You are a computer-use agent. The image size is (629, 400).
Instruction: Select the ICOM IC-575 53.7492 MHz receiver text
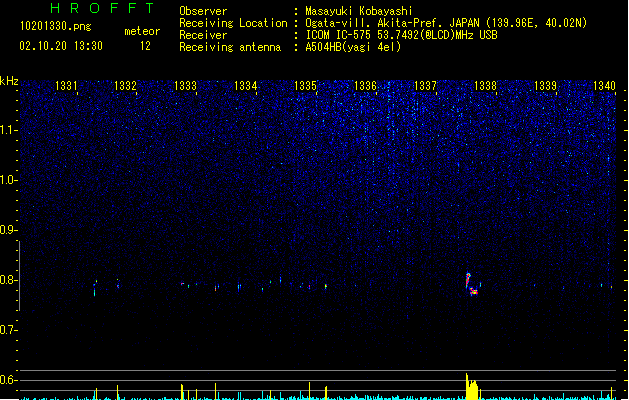pos(402,35)
